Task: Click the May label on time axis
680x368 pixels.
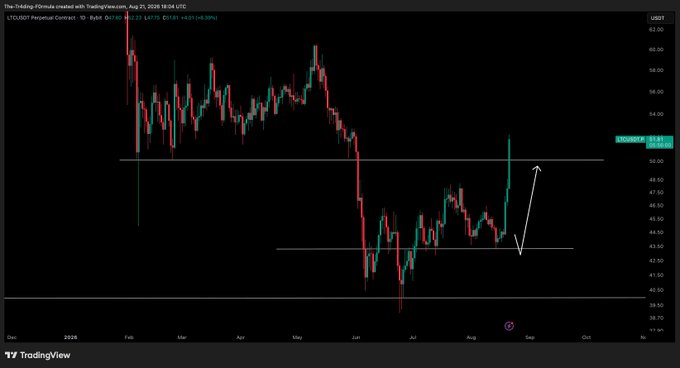Action: [297, 337]
